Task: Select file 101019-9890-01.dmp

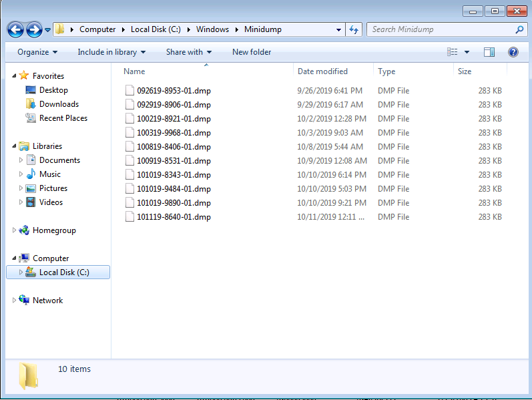Action: pos(174,203)
